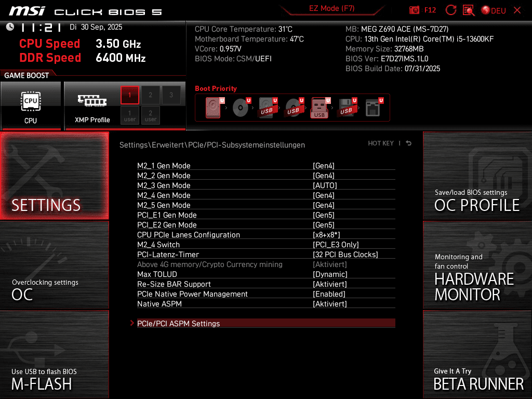
Task: Open CPU PCIe Lanes Configuration options
Action: point(266,234)
